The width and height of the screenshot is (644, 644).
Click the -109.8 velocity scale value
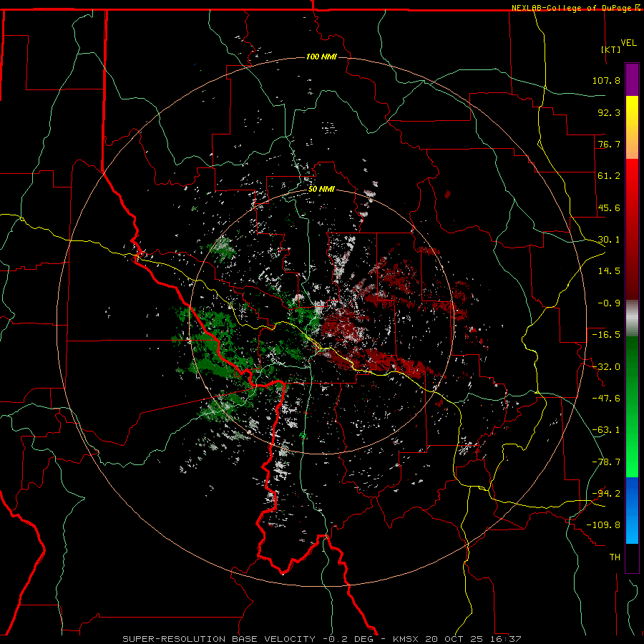604,525
